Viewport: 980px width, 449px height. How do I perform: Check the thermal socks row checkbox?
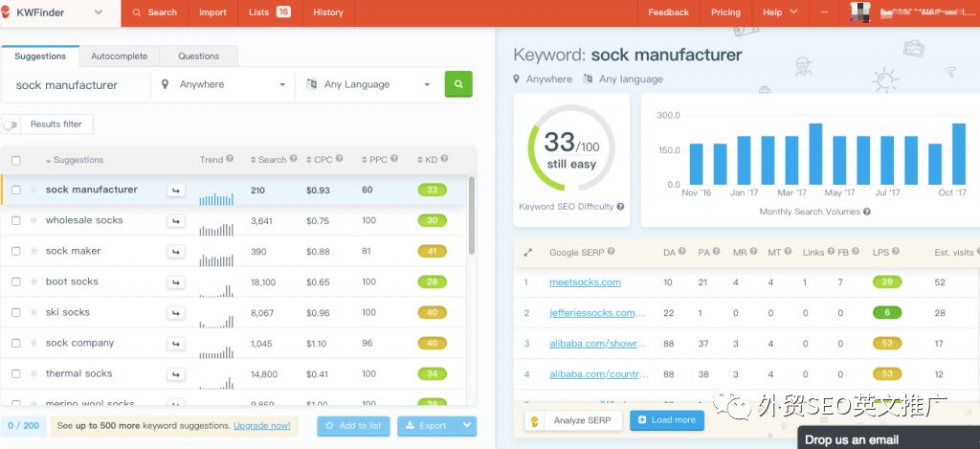pos(15,373)
